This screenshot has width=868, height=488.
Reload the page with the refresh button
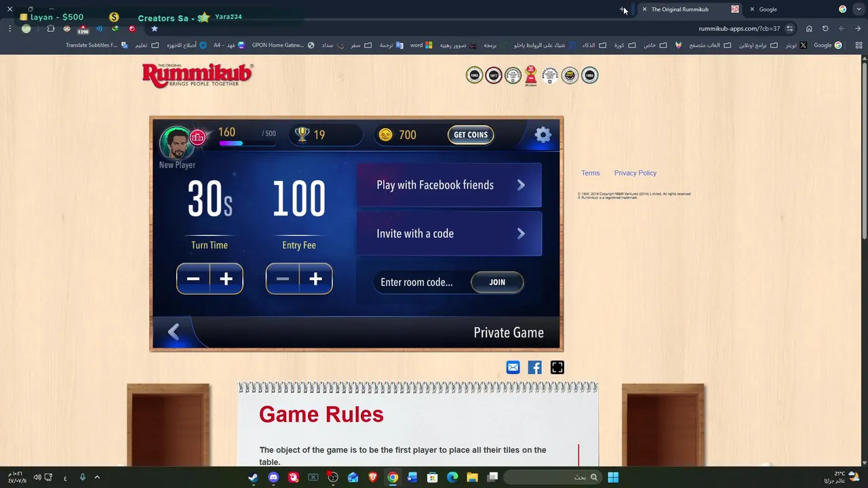point(825,28)
